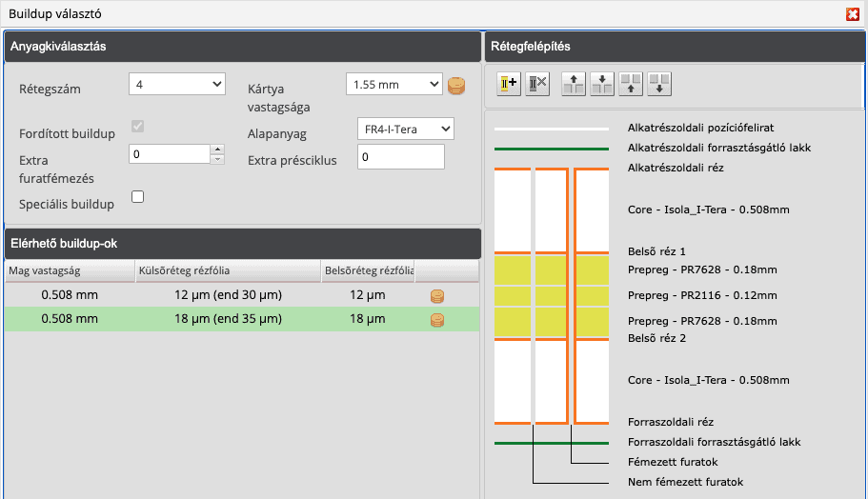
Task: Open the Rétegszám dropdown
Action: [176, 86]
